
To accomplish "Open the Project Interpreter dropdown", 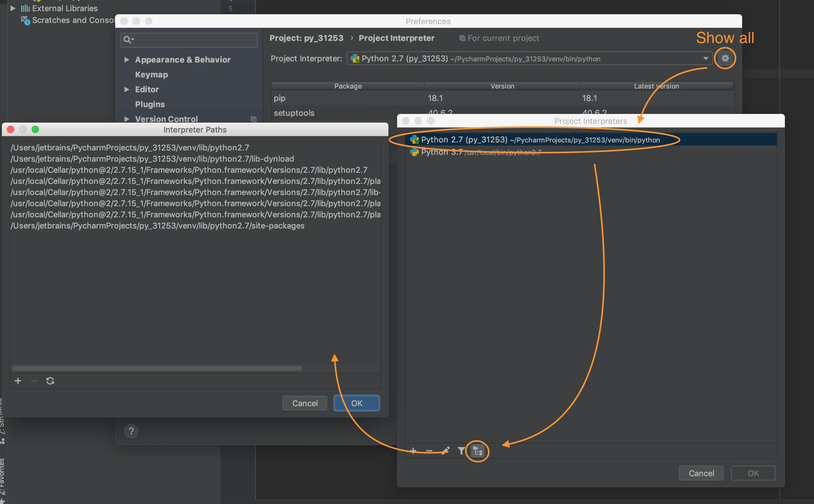I will click(706, 59).
